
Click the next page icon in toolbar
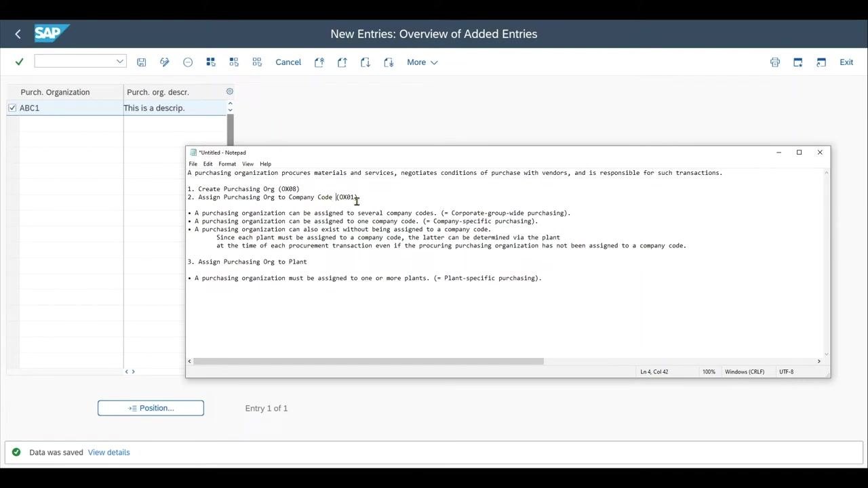(x=366, y=62)
